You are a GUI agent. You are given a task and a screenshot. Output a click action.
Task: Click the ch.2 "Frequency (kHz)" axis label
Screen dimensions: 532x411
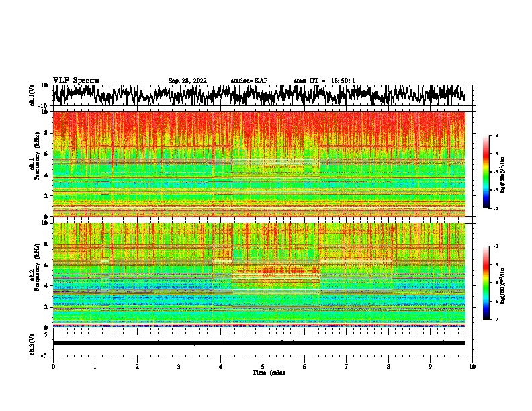pos(37,267)
